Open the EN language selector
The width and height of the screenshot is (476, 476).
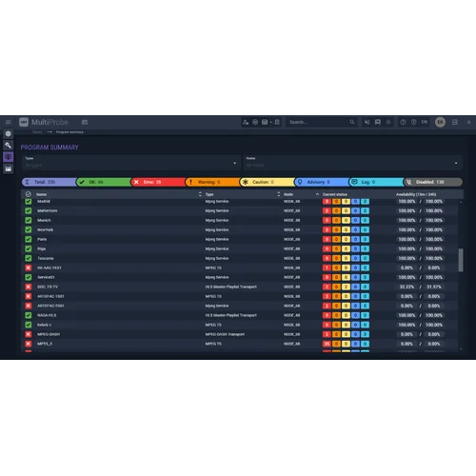[x=425, y=122]
